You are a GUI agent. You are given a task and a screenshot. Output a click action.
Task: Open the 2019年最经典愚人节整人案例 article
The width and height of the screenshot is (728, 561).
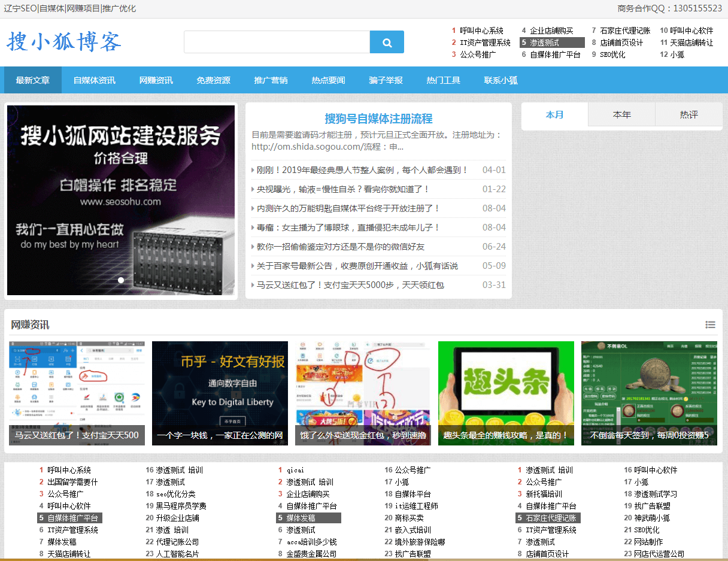click(362, 170)
